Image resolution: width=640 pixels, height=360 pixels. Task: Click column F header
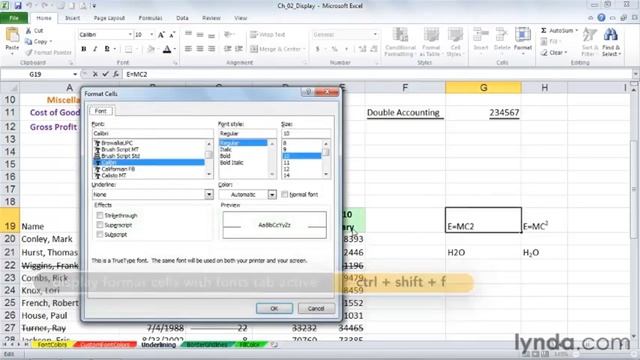pyautogui.click(x=405, y=87)
